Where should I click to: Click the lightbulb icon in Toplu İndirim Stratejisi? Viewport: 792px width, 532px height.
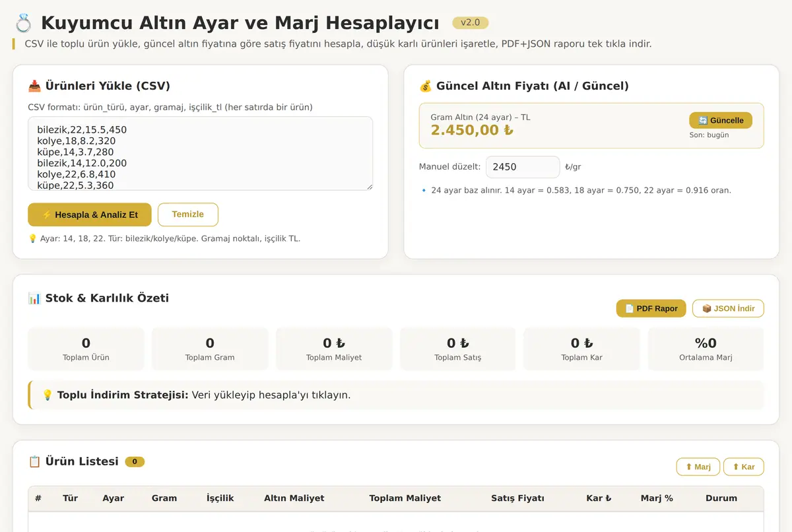click(48, 395)
